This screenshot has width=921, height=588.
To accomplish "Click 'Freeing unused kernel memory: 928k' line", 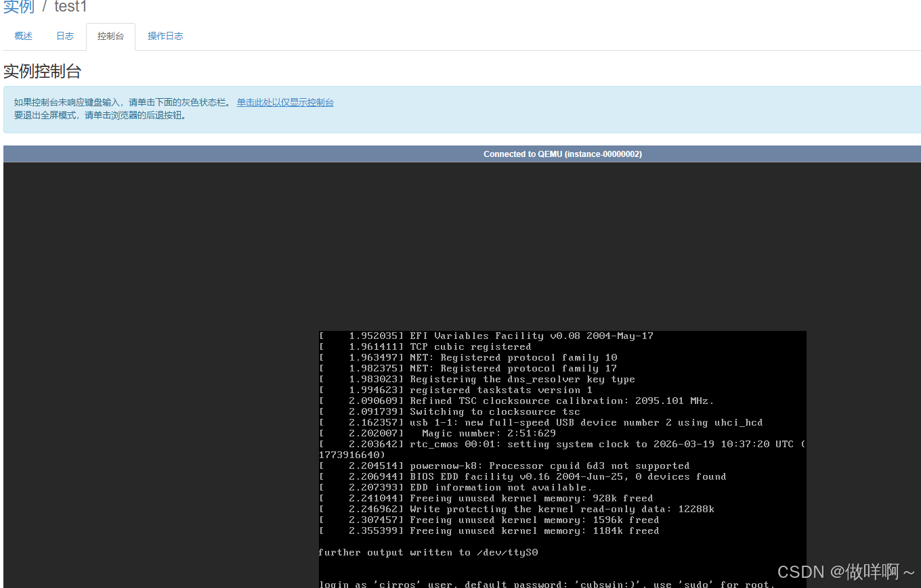I will (486, 499).
